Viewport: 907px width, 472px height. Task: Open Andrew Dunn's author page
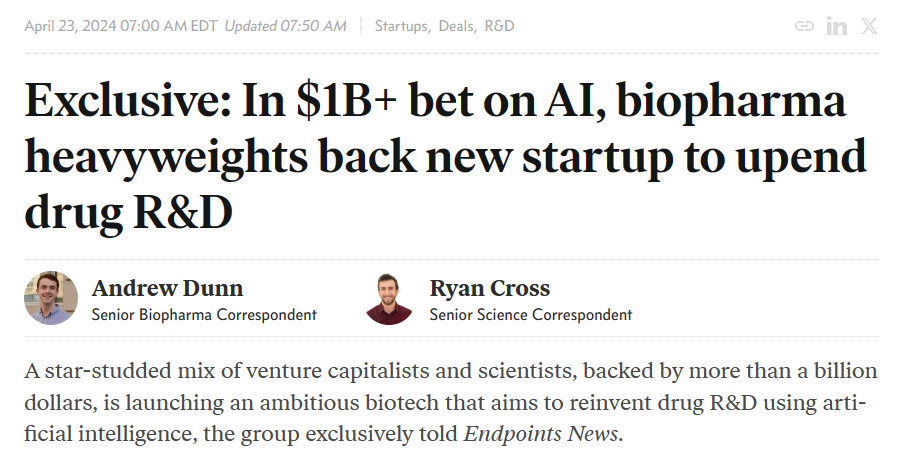pyautogui.click(x=167, y=289)
